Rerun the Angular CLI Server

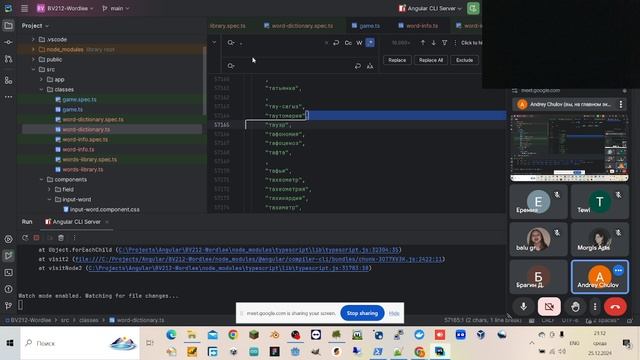(25, 238)
